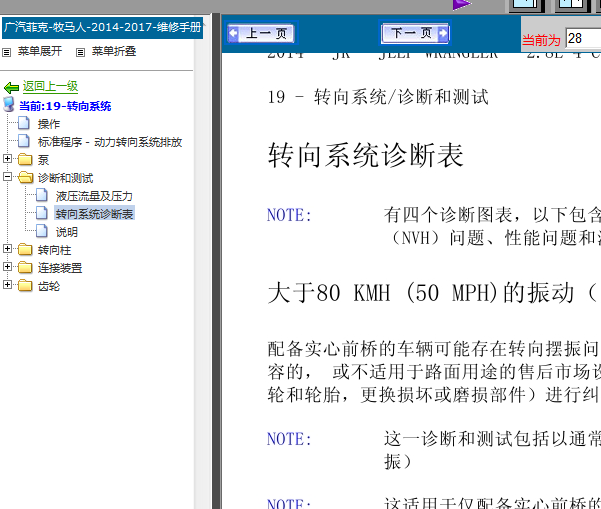Screen dimensions: 601x509
Task: Go to previous page with 上一页 button
Action: (x=261, y=33)
